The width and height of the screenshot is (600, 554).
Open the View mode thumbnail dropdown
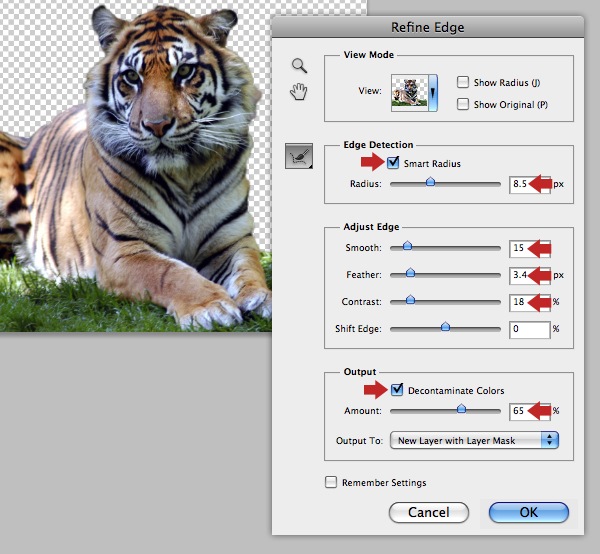click(x=414, y=93)
